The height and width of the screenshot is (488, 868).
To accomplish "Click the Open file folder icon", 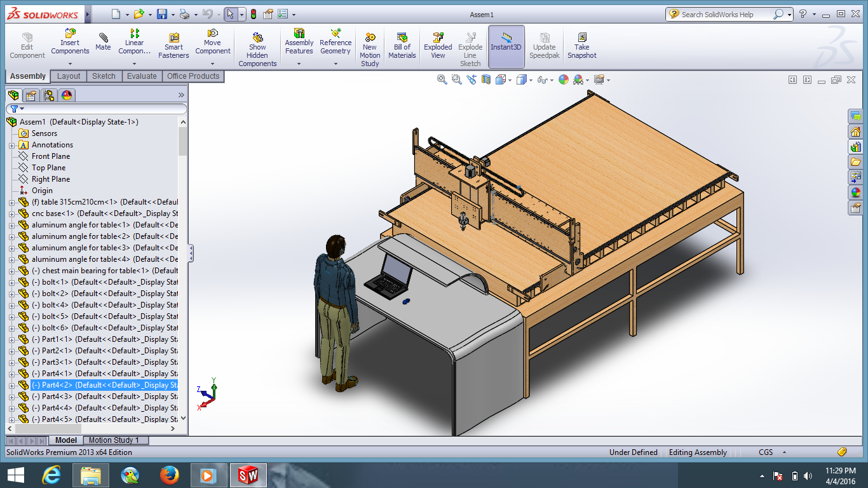I will point(139,14).
